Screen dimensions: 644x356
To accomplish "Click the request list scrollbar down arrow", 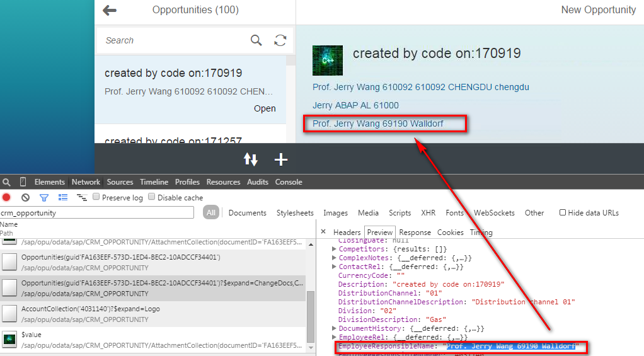I will pos(311,347).
